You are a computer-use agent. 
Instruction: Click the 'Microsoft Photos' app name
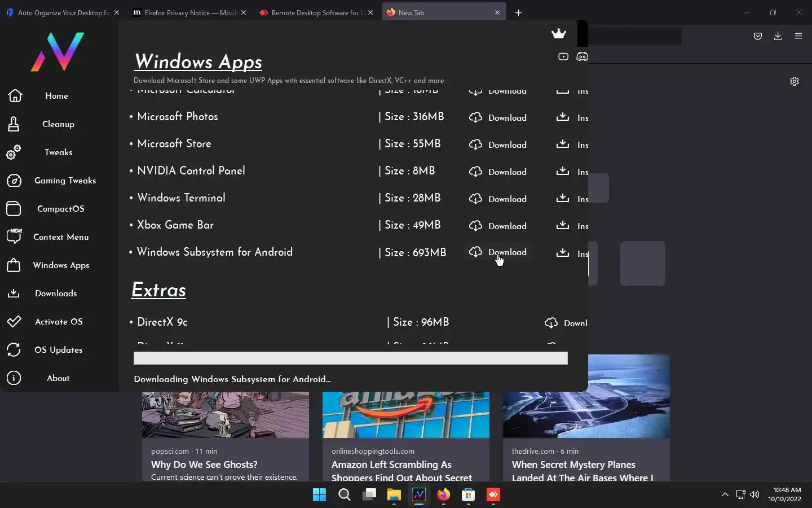tap(178, 117)
